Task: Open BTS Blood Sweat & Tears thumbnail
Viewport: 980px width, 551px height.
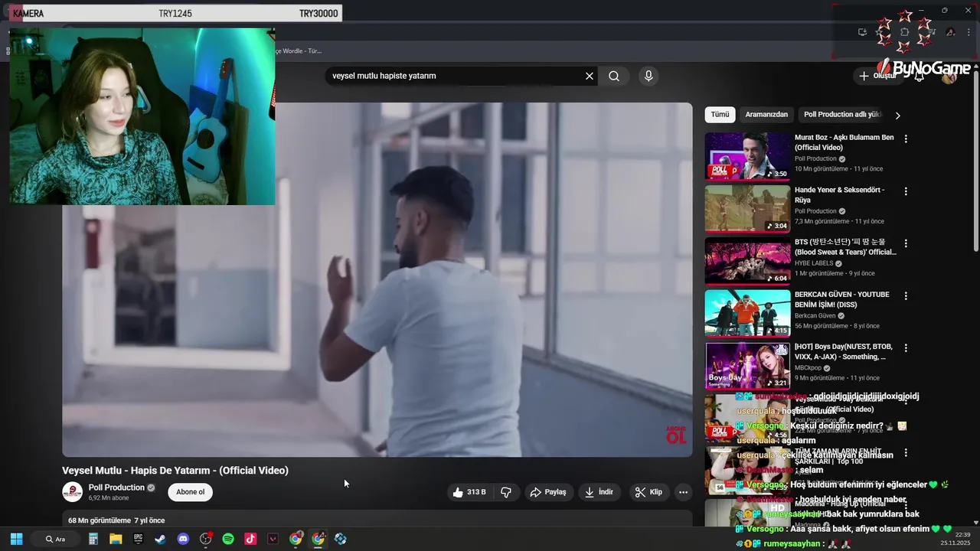Action: click(x=747, y=260)
